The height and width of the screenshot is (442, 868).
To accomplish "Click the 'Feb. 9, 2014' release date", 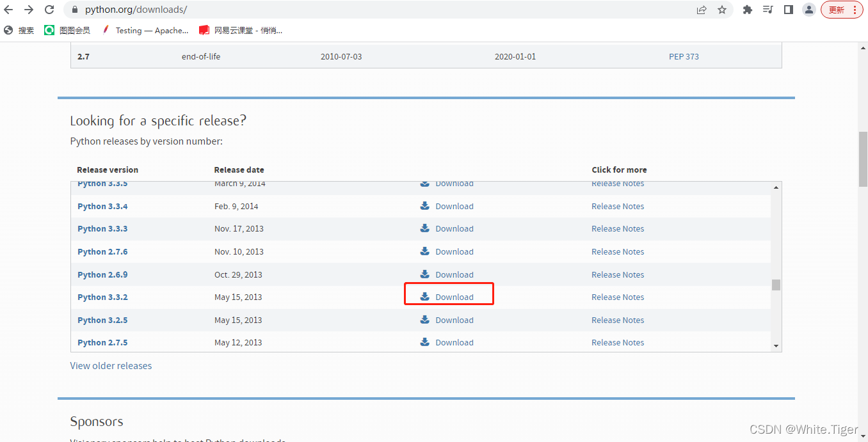I will click(236, 206).
